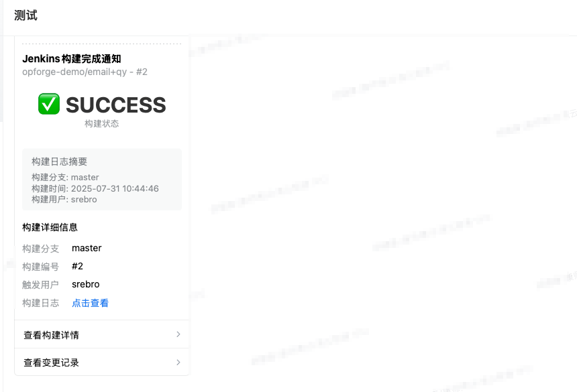Open 查看构建详情 row
The height and width of the screenshot is (392, 577).
(x=101, y=334)
